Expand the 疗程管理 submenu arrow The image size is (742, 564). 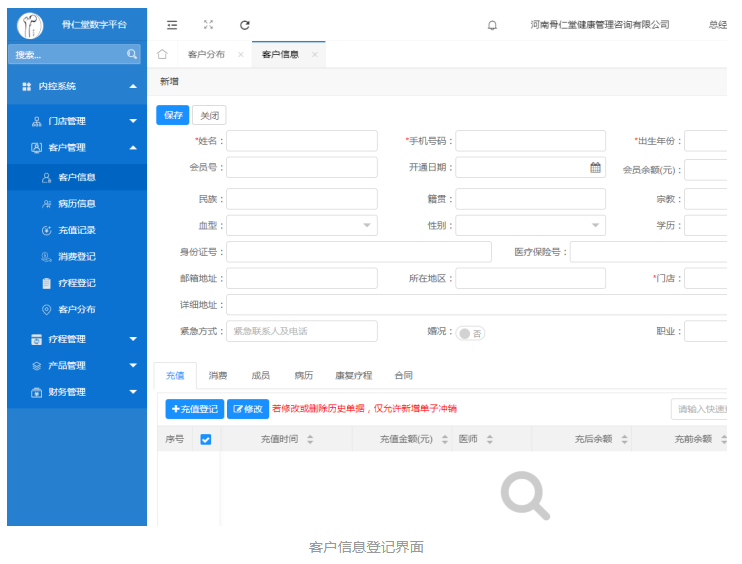[x=133, y=339]
